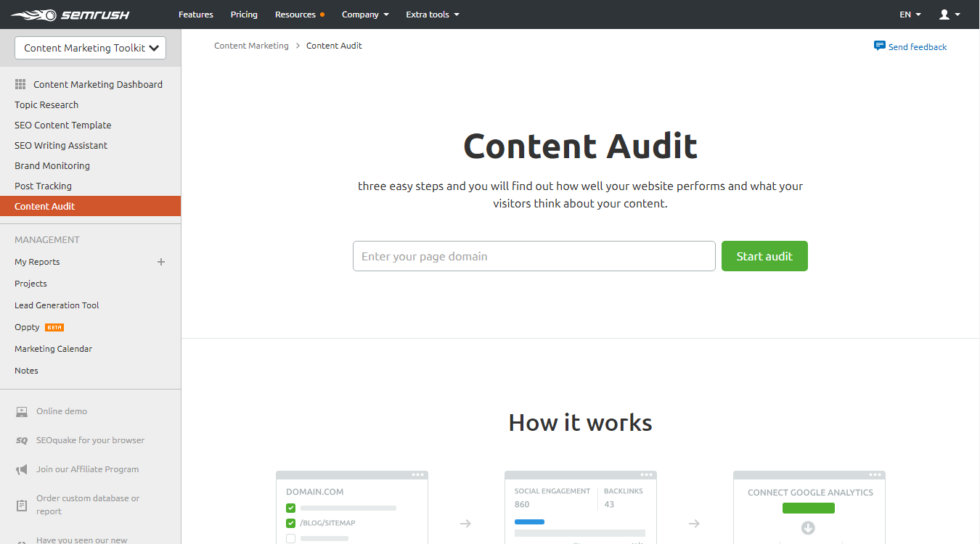Go to Pricing

(x=244, y=15)
